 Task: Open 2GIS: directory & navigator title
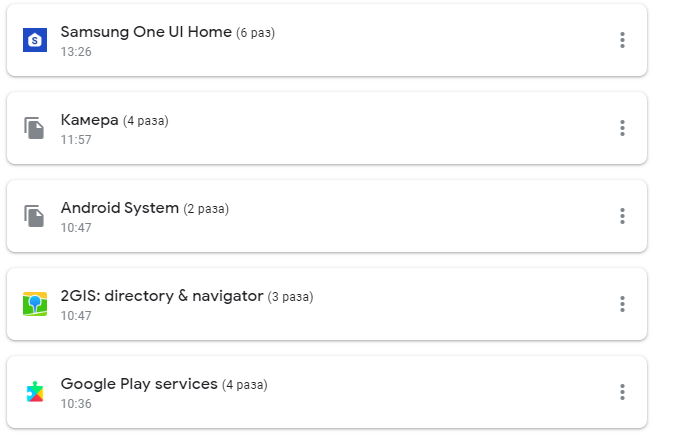[x=162, y=296]
